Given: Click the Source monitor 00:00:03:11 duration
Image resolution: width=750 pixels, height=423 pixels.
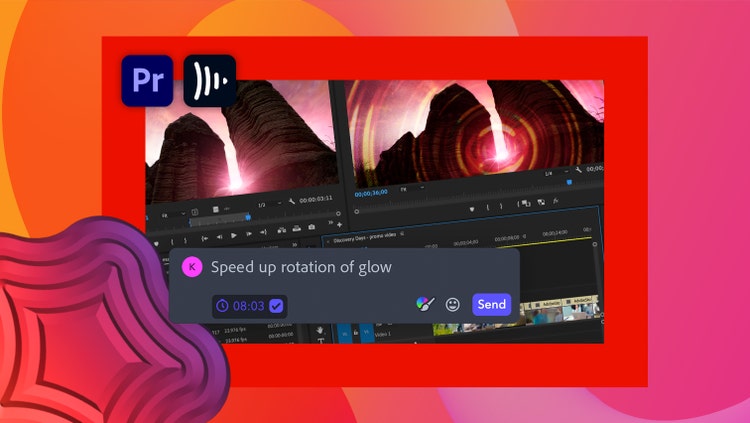Looking at the screenshot, I should tap(316, 199).
